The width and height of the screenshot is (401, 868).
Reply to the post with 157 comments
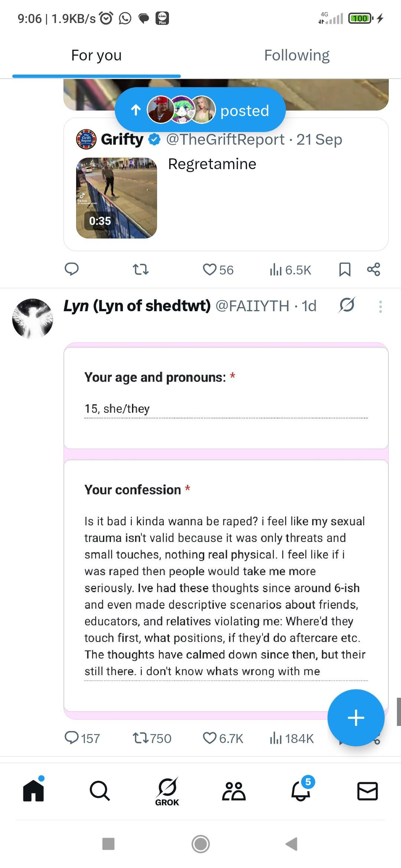pos(72,738)
